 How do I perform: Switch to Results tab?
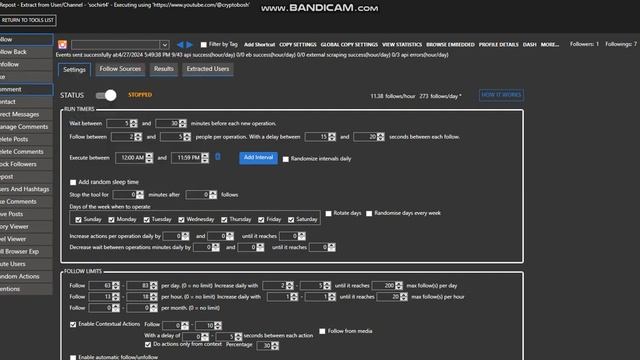[164, 69]
